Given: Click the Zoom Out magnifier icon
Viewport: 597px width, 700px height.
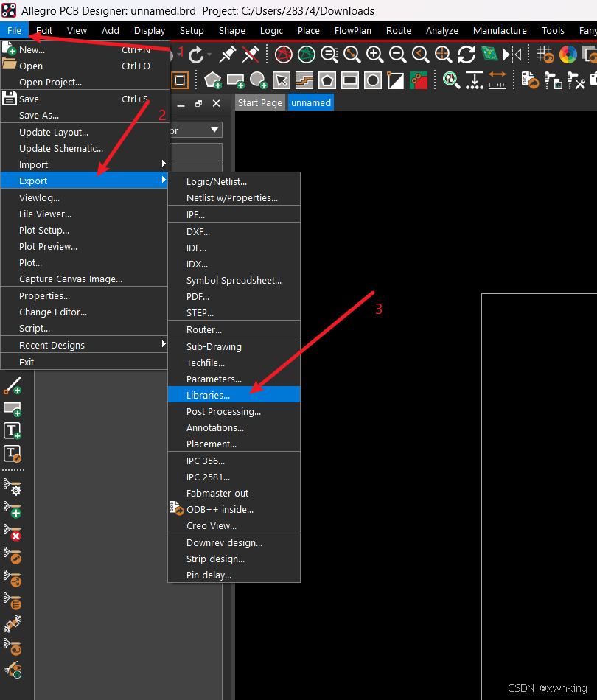Looking at the screenshot, I should tap(397, 55).
